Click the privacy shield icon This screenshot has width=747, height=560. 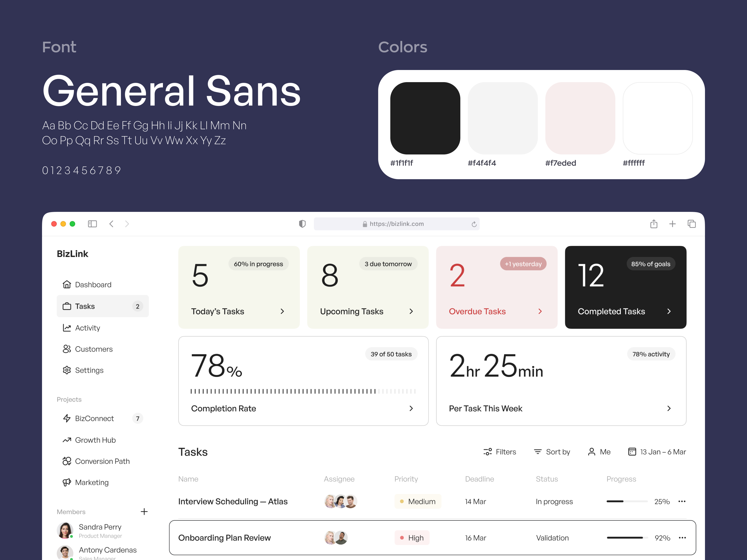pyautogui.click(x=302, y=224)
